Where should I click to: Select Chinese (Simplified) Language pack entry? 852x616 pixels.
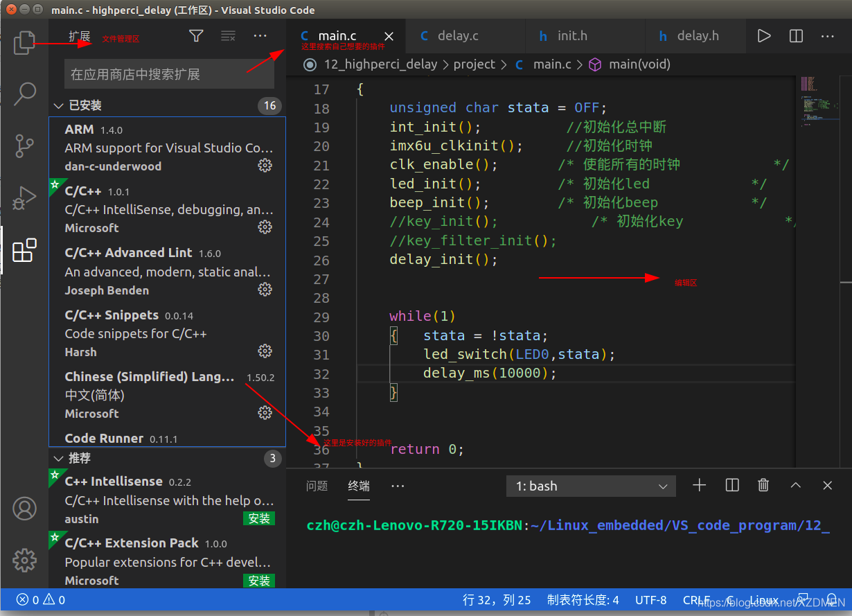pyautogui.click(x=167, y=394)
